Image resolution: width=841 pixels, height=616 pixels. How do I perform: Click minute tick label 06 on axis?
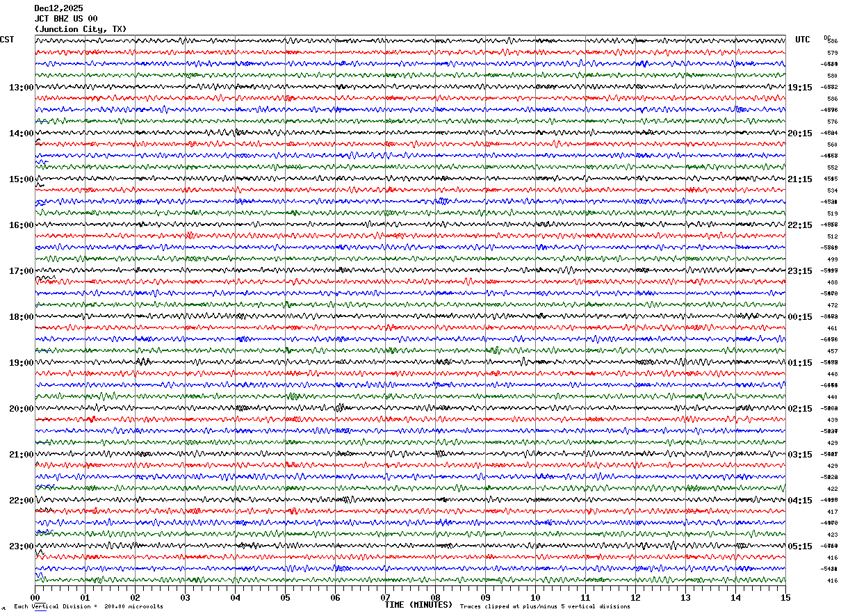[x=336, y=597]
